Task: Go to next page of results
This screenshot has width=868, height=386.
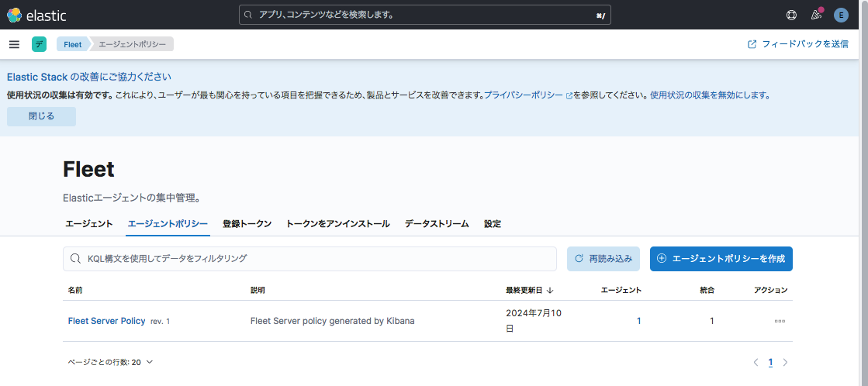Action: click(785, 362)
